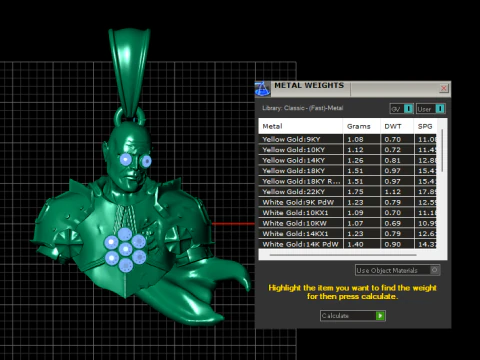Click the DWT column header
This screenshot has width=480, height=360.
(x=397, y=126)
